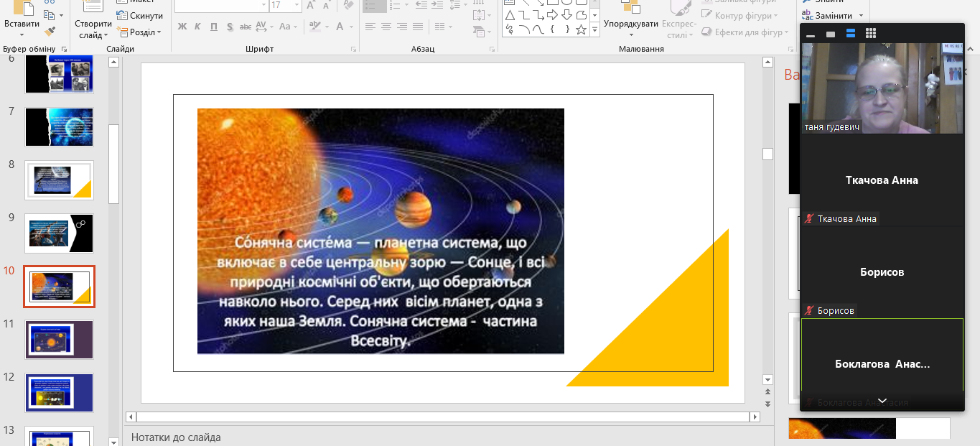Open Ефекти для фігур menu

pos(745,32)
